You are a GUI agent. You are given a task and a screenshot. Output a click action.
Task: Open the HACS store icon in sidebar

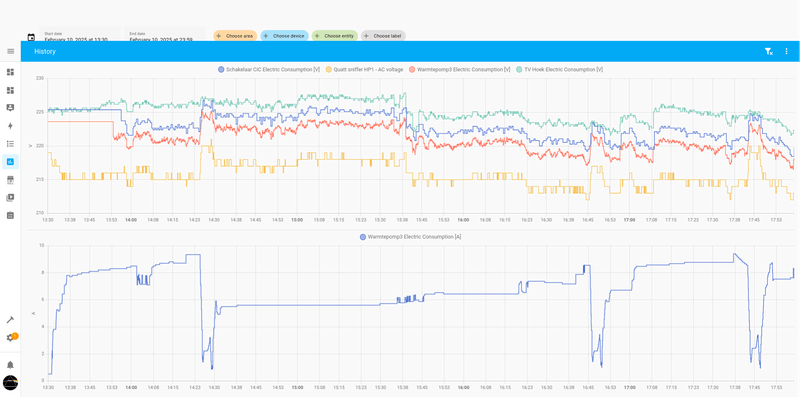point(10,180)
